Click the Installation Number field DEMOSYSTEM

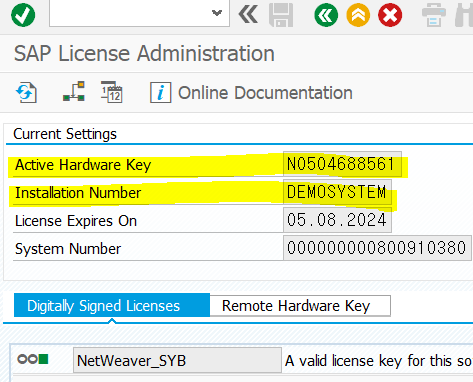[337, 192]
